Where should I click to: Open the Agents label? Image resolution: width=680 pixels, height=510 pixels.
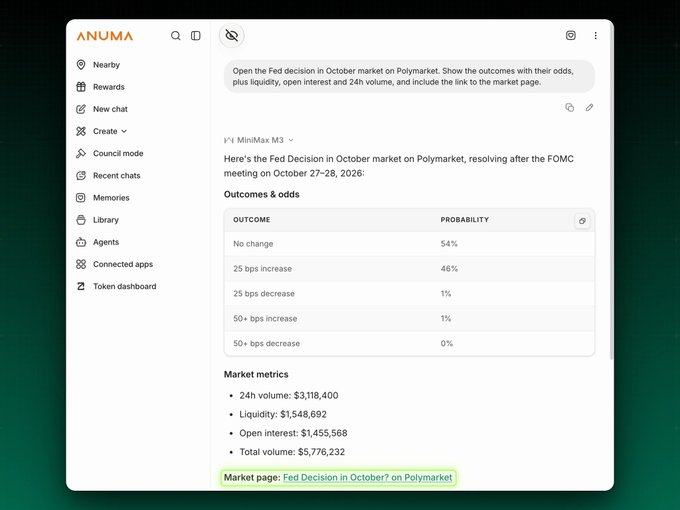click(x=106, y=242)
